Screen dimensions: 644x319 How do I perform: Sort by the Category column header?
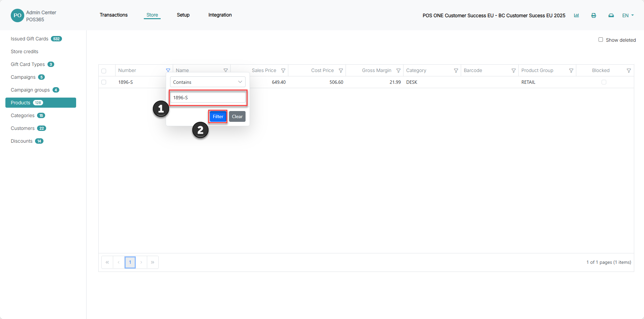tap(416, 70)
